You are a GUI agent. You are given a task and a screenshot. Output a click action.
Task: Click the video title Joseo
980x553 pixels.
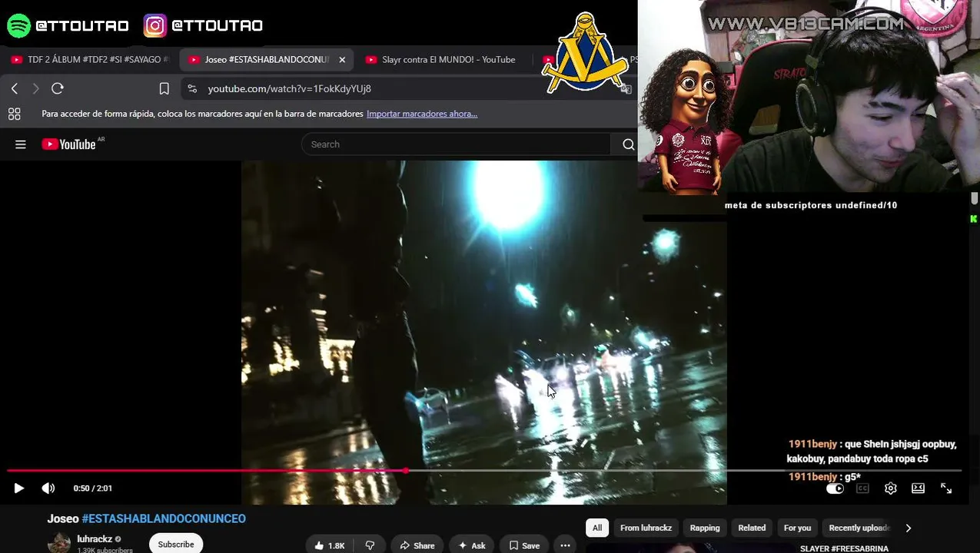point(63,518)
